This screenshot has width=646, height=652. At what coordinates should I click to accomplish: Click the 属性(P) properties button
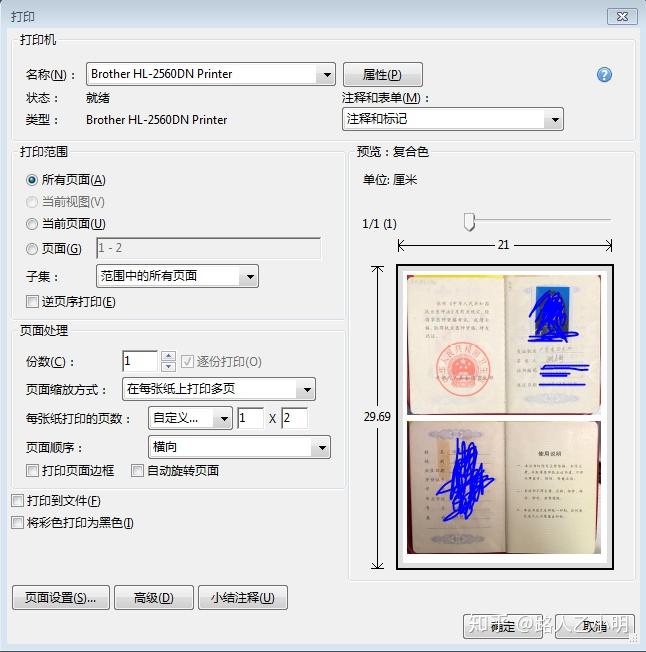[x=382, y=75]
